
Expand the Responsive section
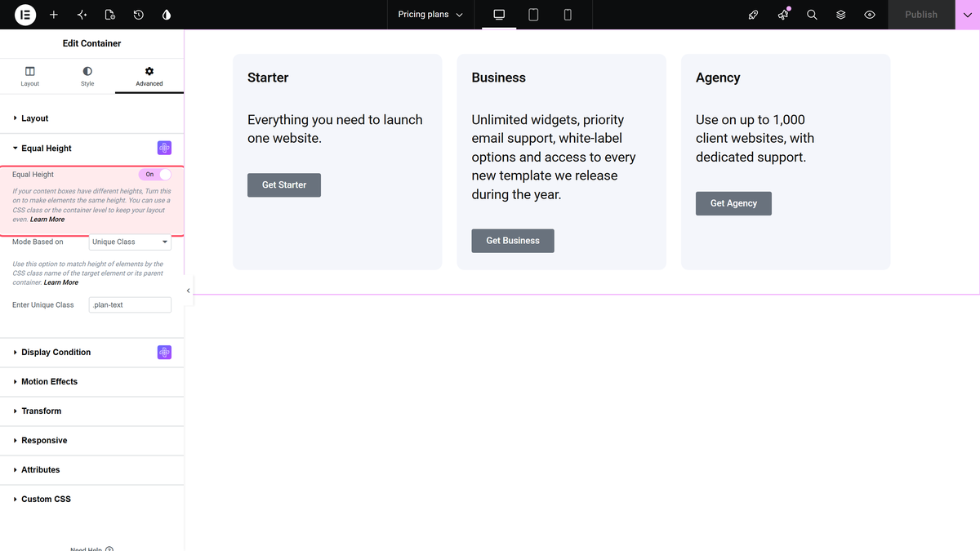pos(91,440)
